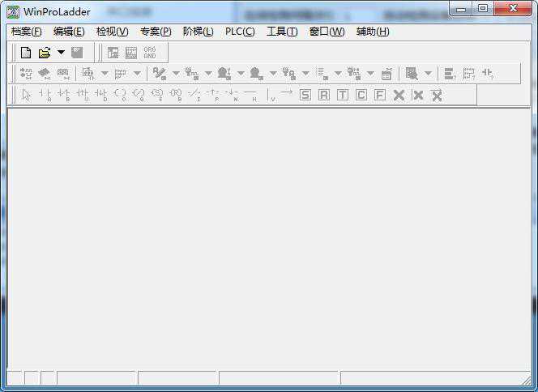Click the grid with magnifier search icon
Screen dimensions: 538x392
click(412, 74)
